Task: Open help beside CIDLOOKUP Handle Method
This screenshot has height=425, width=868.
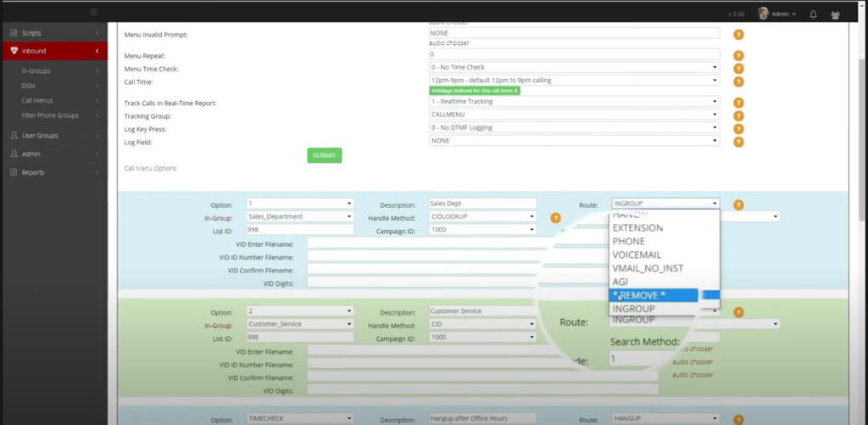Action: coord(556,218)
